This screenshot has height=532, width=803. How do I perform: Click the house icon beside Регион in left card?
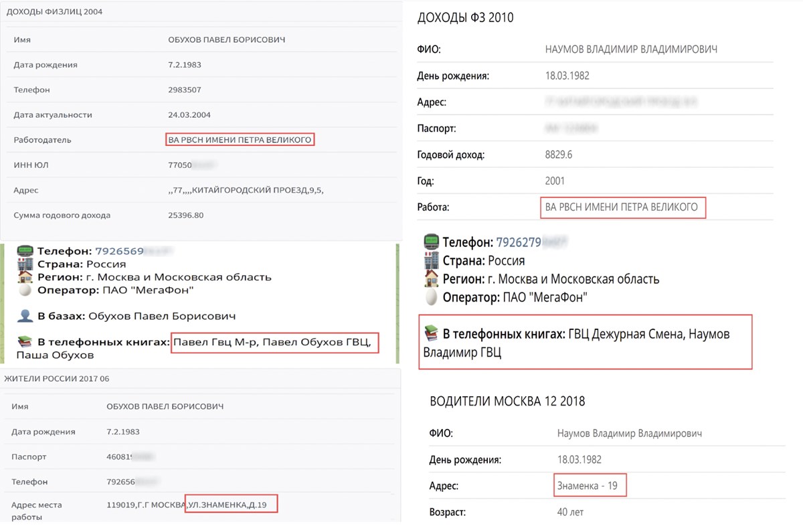[x=25, y=277]
